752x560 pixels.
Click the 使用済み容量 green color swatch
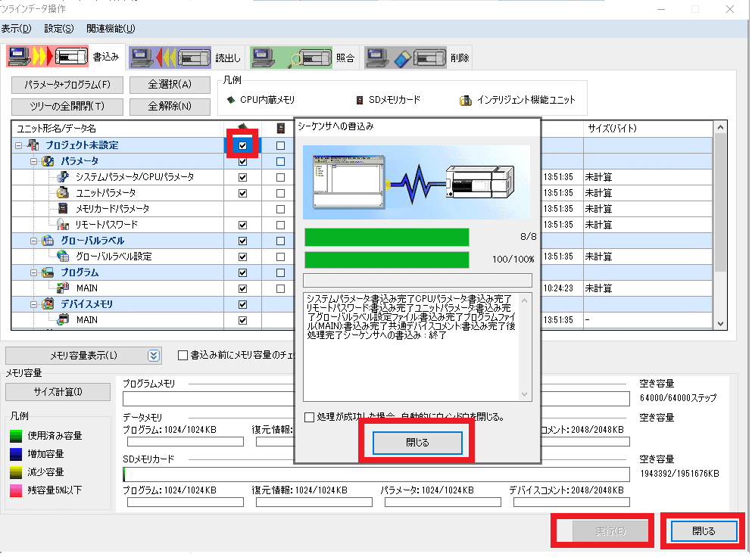tap(16, 435)
